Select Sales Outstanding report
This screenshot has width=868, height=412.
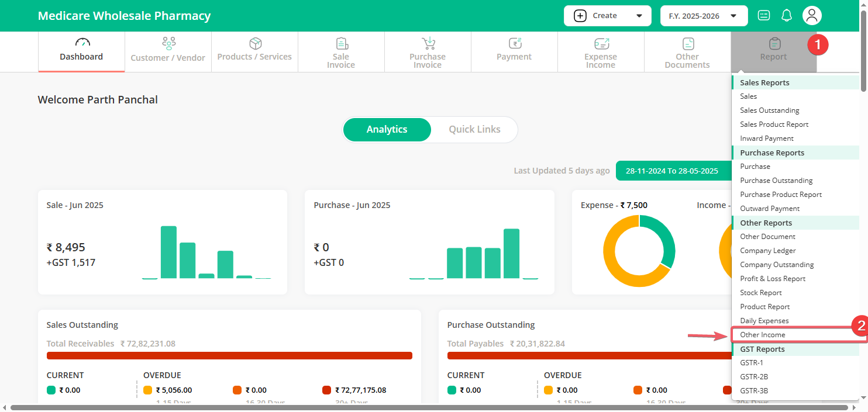(769, 110)
